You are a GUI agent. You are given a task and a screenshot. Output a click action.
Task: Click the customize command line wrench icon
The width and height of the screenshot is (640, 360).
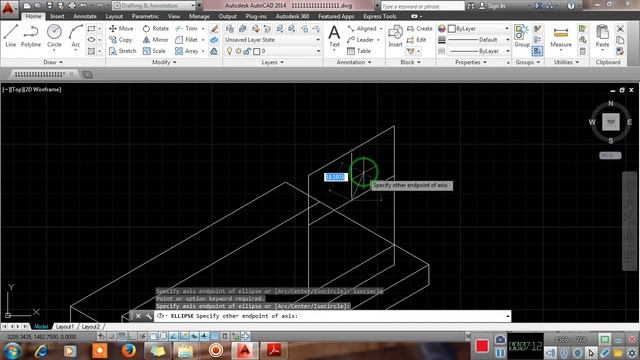click(149, 316)
